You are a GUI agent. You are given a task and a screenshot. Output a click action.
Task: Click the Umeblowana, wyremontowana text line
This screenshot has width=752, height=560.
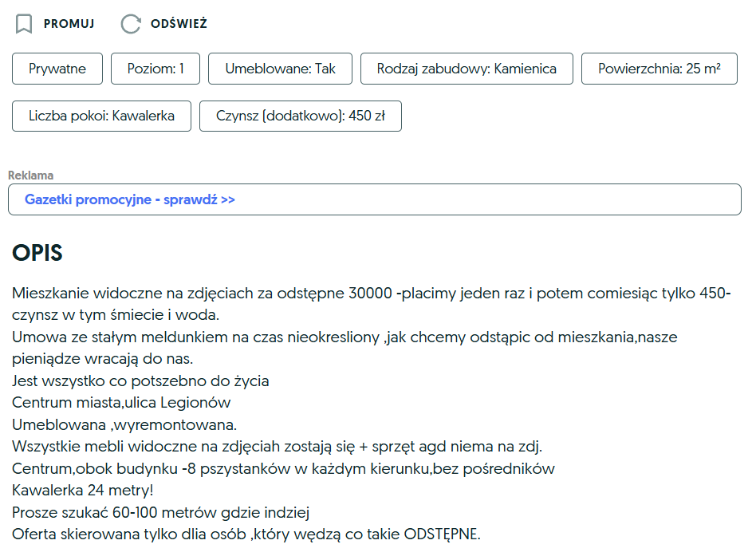[124, 424]
